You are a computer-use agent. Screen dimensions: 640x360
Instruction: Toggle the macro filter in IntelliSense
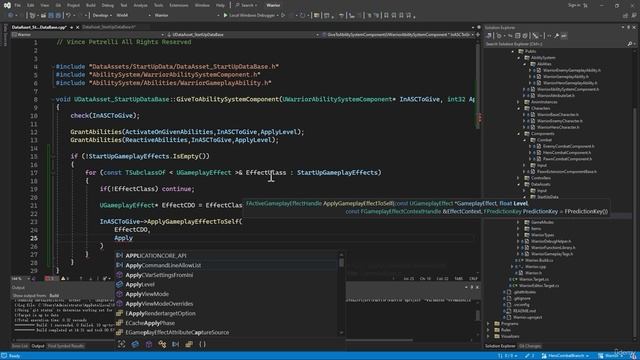[x=176, y=344]
